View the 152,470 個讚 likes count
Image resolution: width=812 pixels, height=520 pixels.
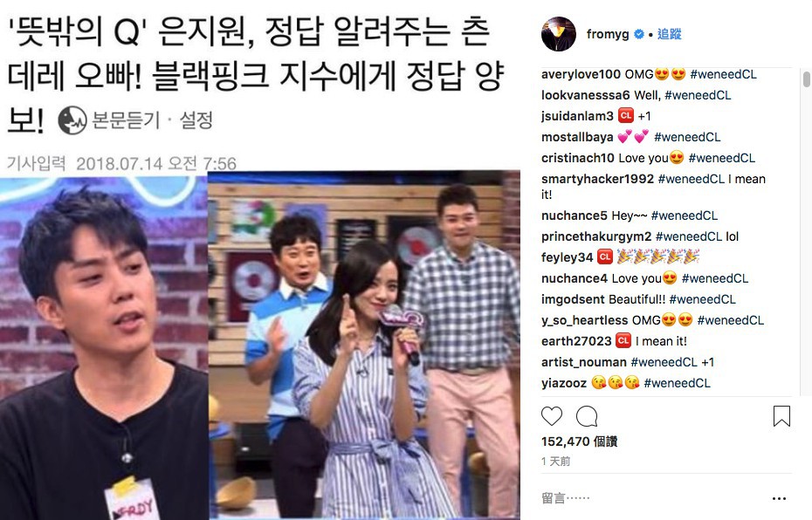point(579,441)
